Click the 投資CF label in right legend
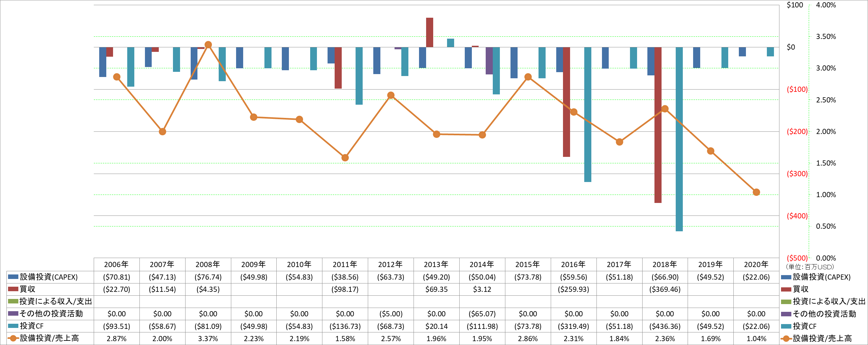868x345 pixels. (x=804, y=326)
